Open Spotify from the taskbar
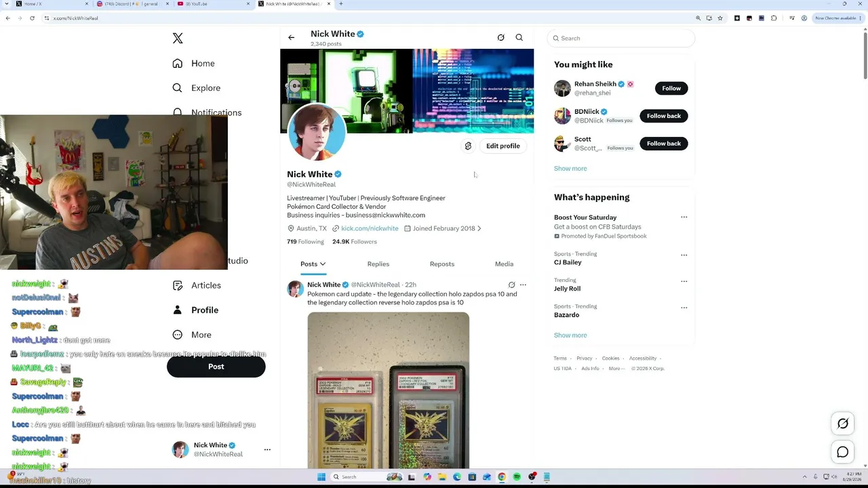Image resolution: width=868 pixels, height=488 pixels. (517, 477)
